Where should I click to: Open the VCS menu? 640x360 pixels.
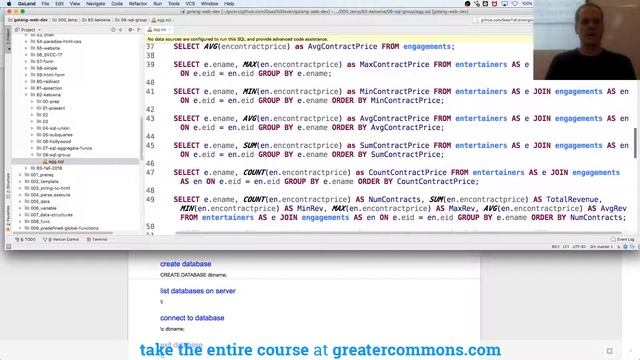point(190,4)
